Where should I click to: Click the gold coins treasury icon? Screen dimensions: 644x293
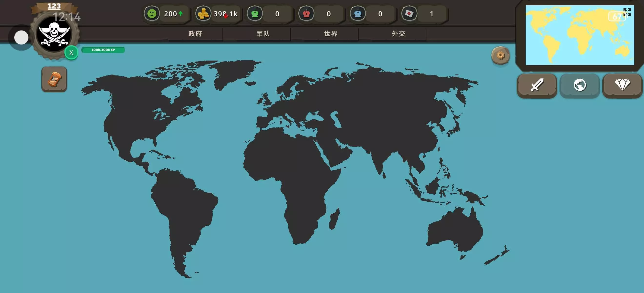point(203,14)
